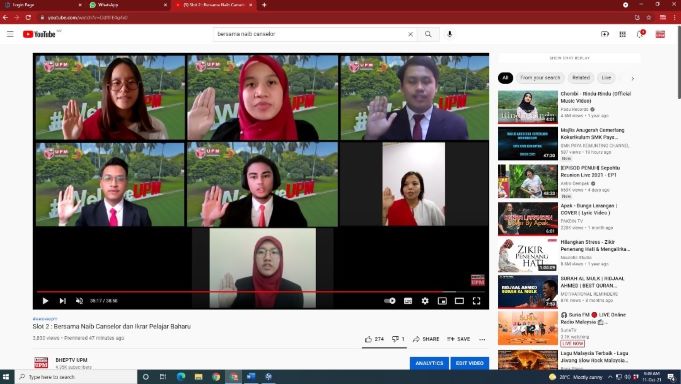Viewport: 681px width, 384px height.
Task: Switch to the WhatsApp browser tab
Action: pyautogui.click(x=127, y=5)
